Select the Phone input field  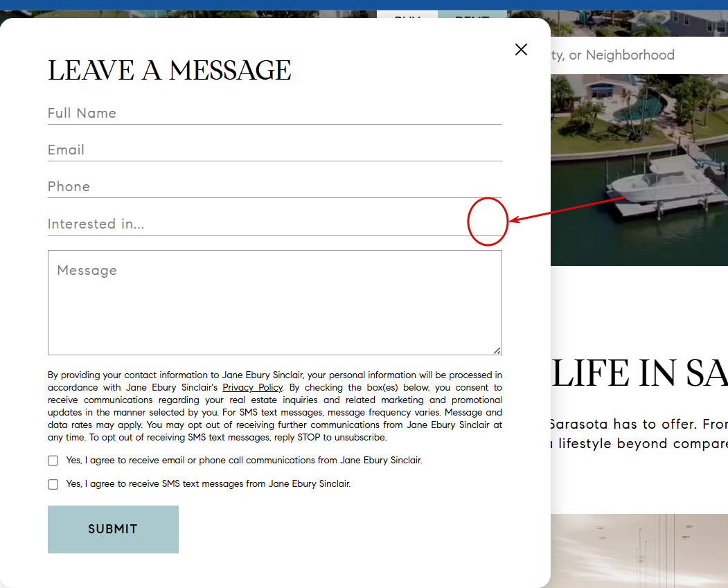tap(275, 186)
